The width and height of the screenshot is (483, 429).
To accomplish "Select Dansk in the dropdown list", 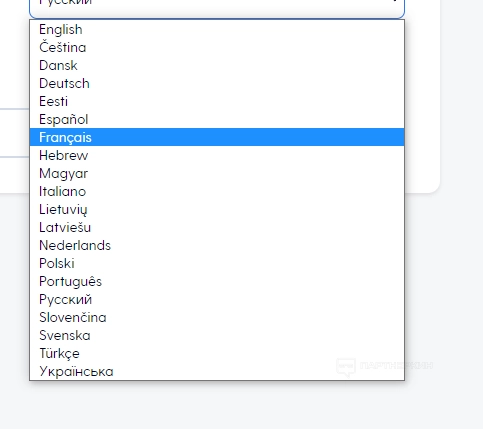I will pos(217,65).
